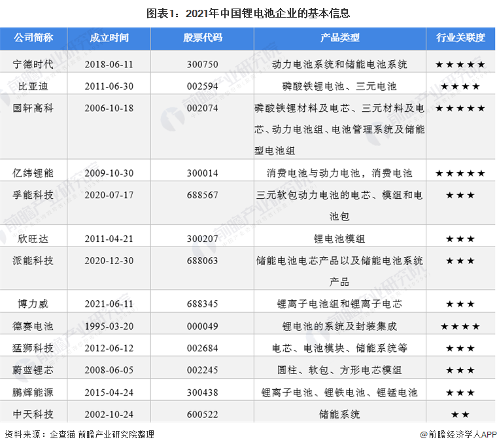Click the 成立时间 column header
This screenshot has height=448, width=497.
109,37
